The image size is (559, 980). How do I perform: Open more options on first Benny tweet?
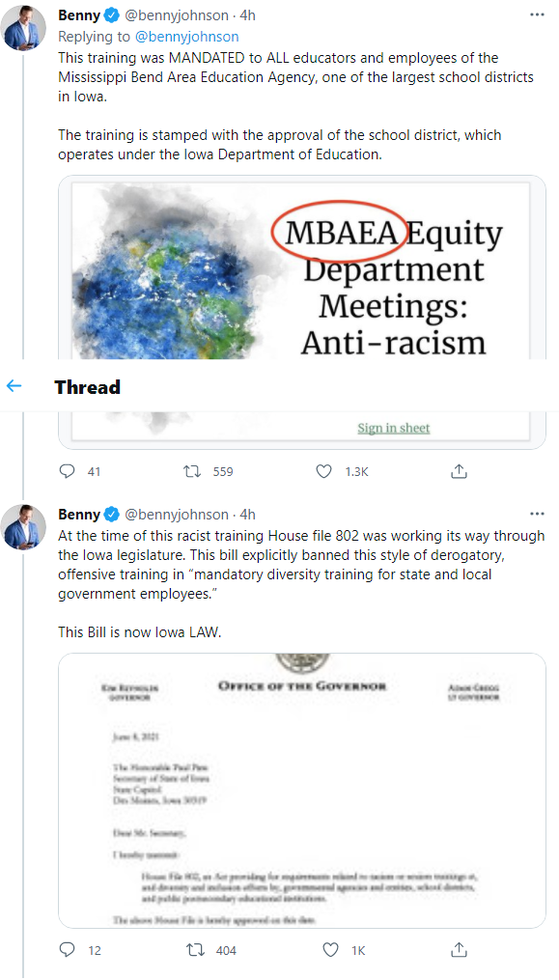point(537,15)
